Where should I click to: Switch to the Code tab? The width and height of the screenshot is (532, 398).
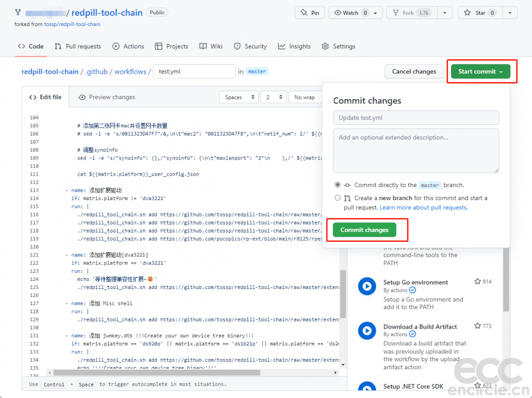pyautogui.click(x=31, y=46)
